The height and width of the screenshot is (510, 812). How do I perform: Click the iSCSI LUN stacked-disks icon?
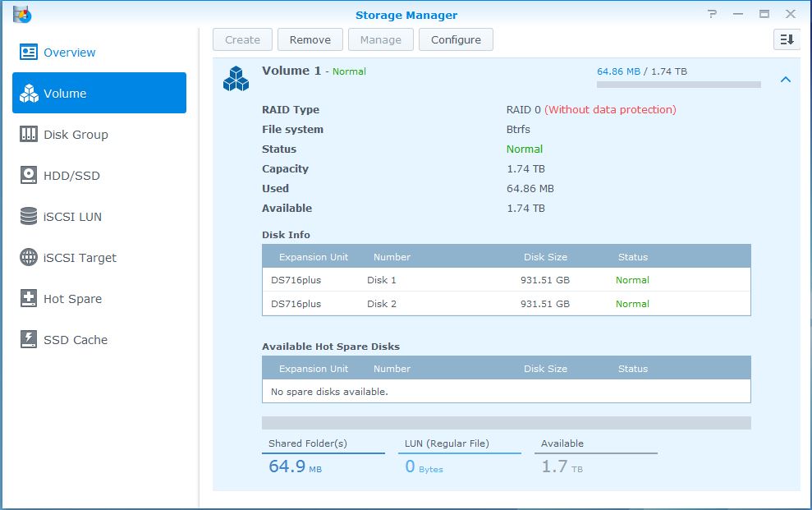click(27, 216)
